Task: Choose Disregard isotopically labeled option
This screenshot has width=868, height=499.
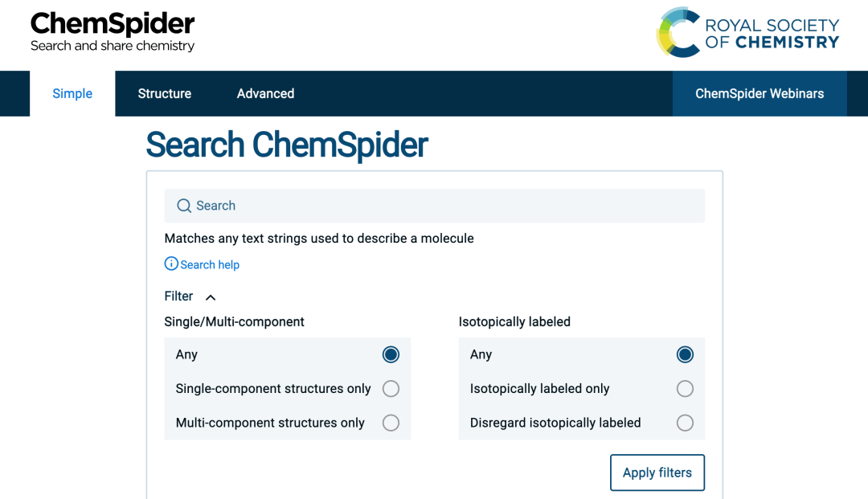Action: pos(685,423)
